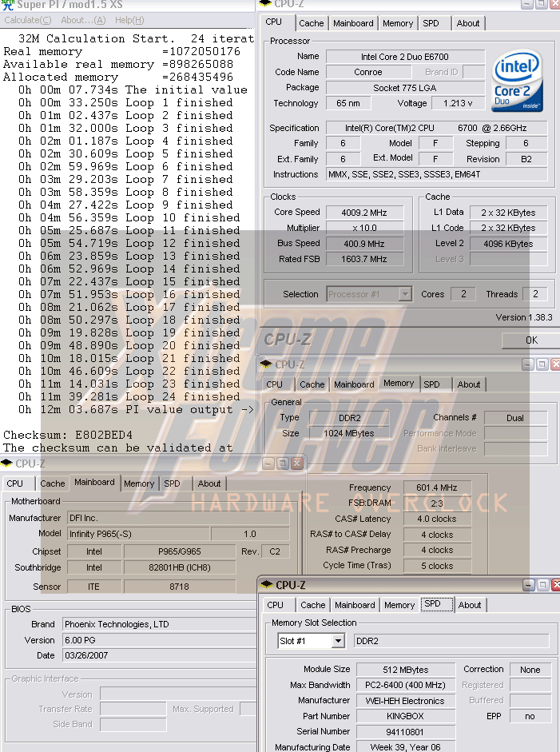Click processor name field Intel Core 2 Duo E6700
The height and width of the screenshot is (752, 560).
405,57
